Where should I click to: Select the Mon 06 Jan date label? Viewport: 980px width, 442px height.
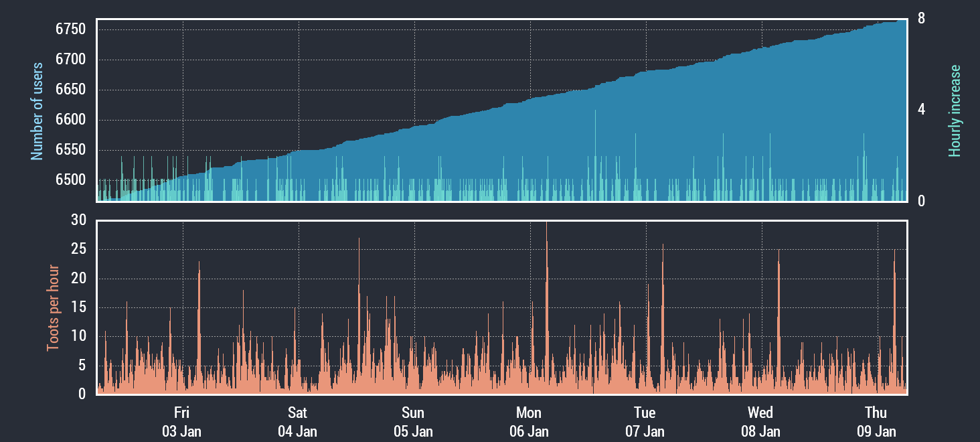point(529,421)
